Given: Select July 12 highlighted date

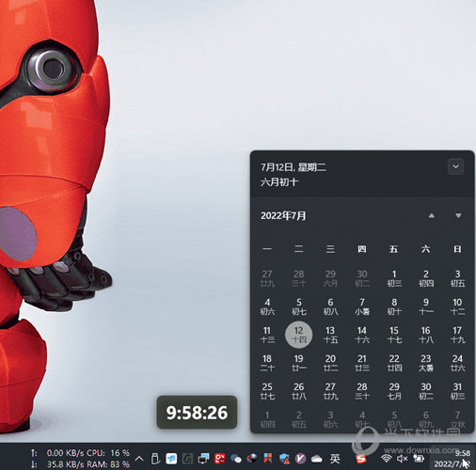Looking at the screenshot, I should point(298,335).
